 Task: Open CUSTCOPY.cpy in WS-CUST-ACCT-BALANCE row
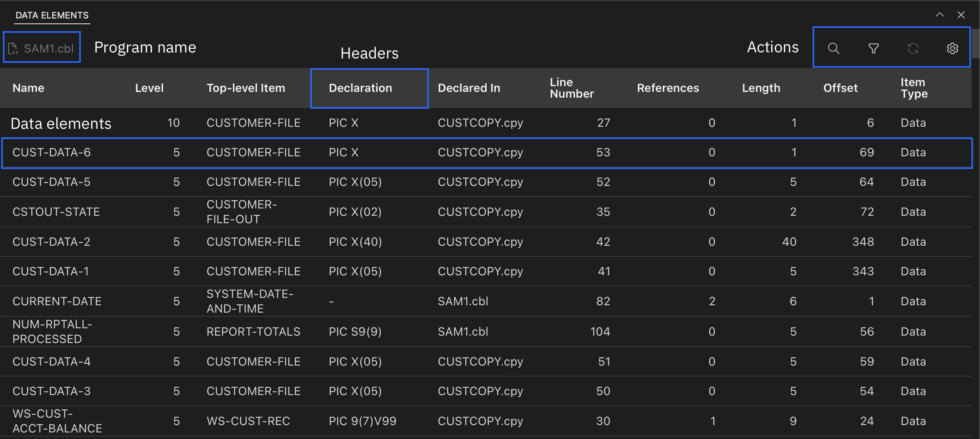point(480,421)
